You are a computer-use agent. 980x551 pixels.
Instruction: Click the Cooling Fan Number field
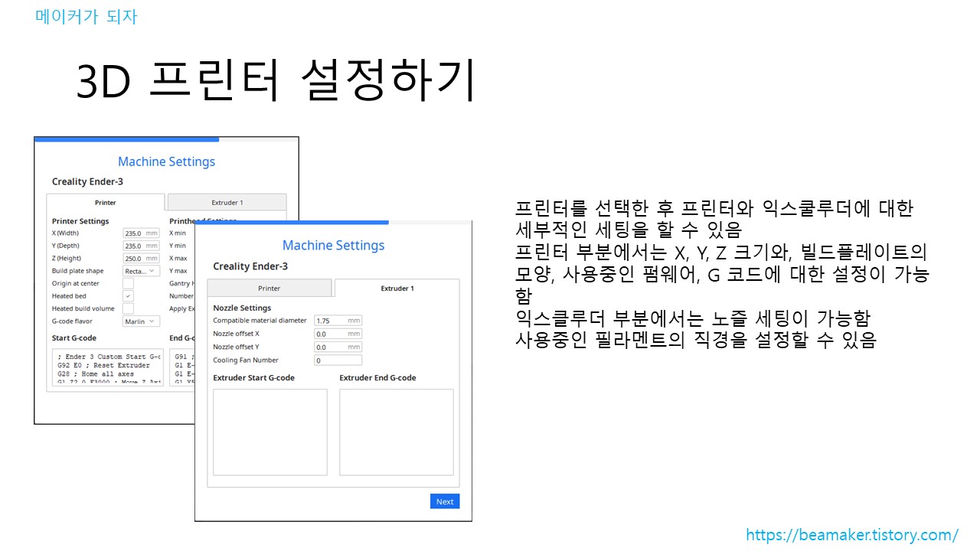click(x=338, y=360)
